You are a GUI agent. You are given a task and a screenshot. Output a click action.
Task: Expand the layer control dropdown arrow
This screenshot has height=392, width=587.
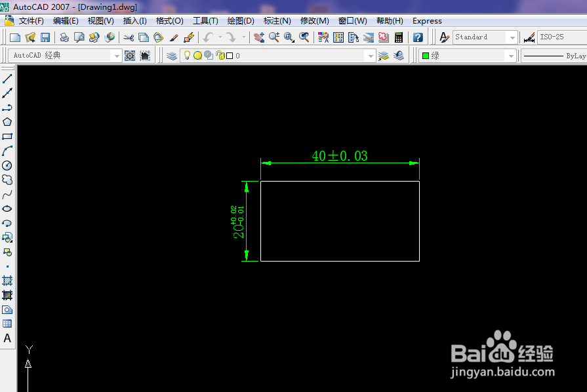point(371,56)
